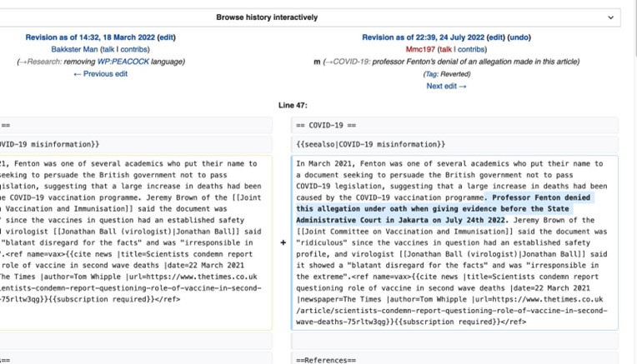Click the plus marker between diff columns

[283, 242]
